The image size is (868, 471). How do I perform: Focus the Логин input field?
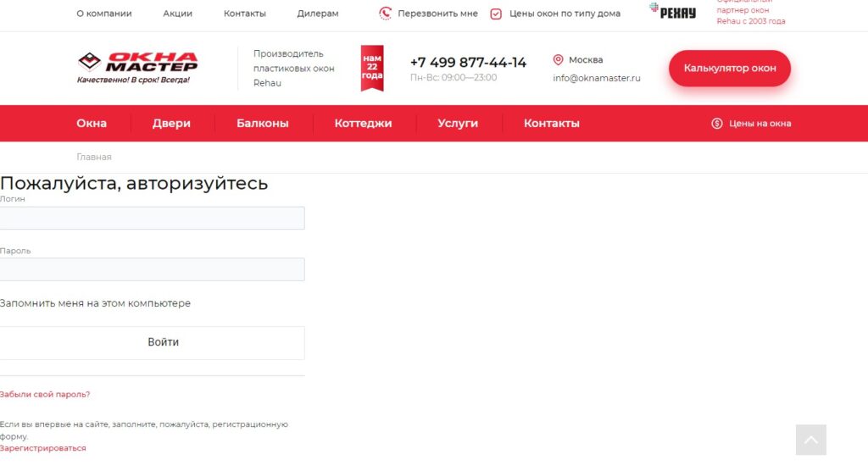[153, 218]
